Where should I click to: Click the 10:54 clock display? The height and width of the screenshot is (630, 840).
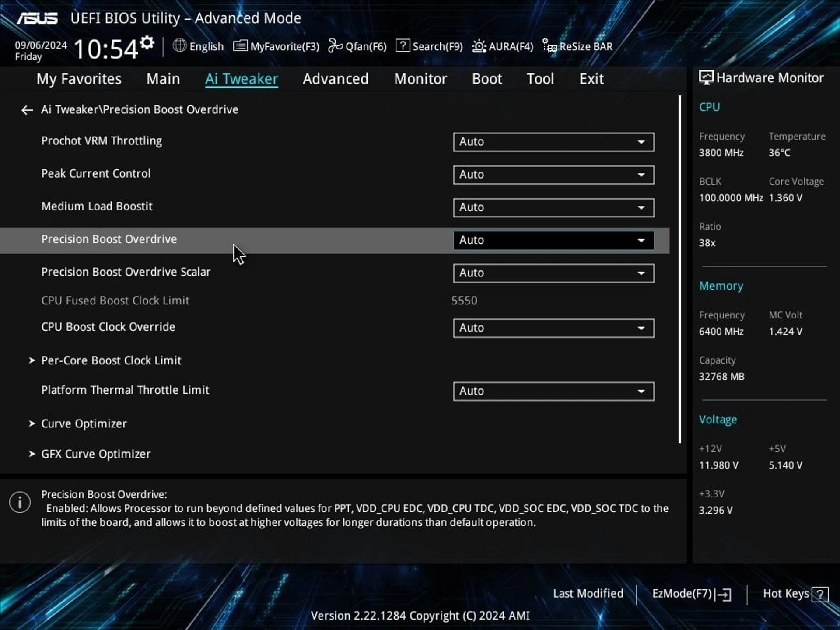(106, 49)
